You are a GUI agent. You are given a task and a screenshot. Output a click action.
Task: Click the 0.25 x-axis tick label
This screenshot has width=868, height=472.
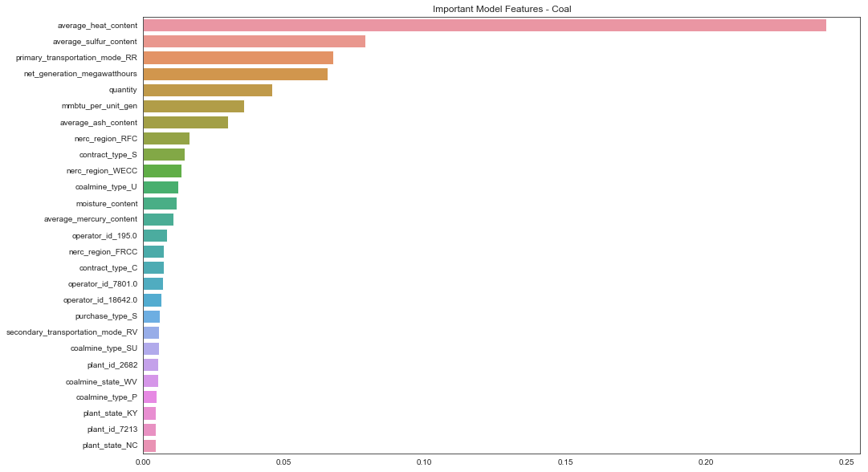point(847,462)
